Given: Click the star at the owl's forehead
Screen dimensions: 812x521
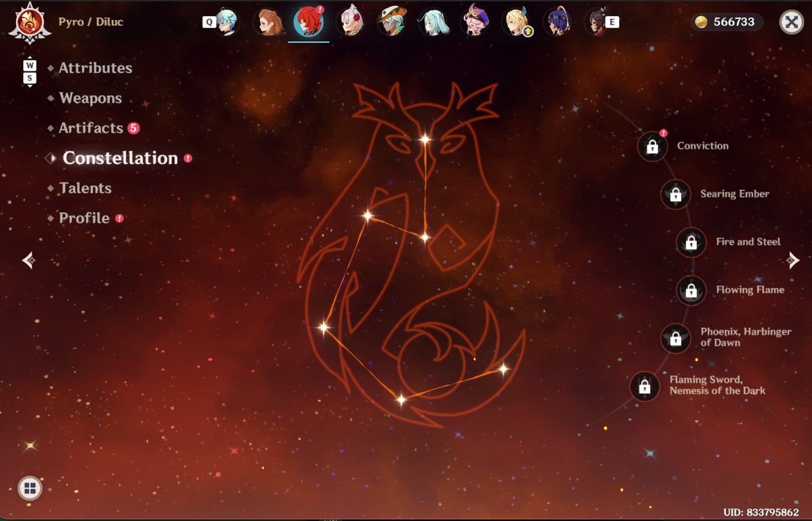Looking at the screenshot, I should point(425,139).
